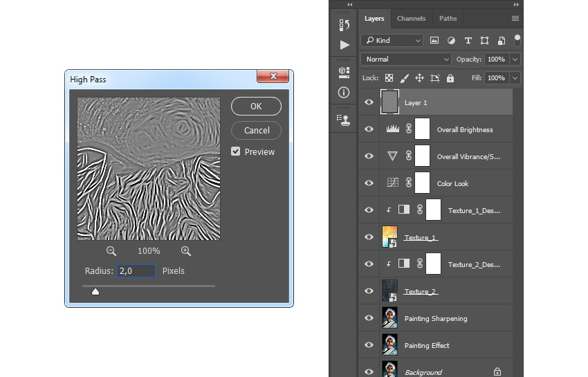Click the Lock all padlock icon
The height and width of the screenshot is (377, 588).
(x=450, y=78)
